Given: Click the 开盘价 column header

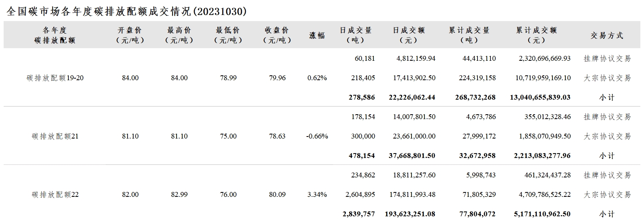Looking at the screenshot, I should point(130,35).
